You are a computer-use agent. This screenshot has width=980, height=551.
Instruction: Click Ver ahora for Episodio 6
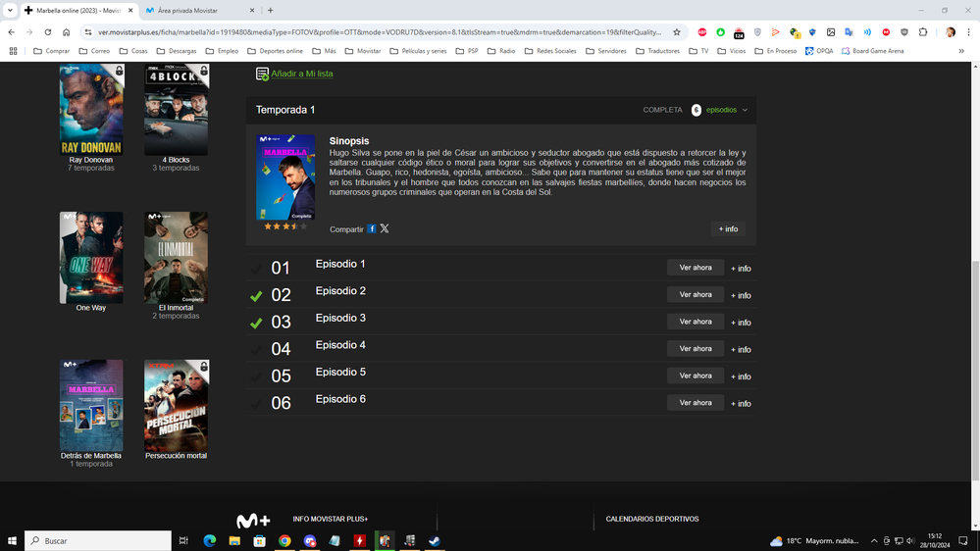(x=695, y=403)
